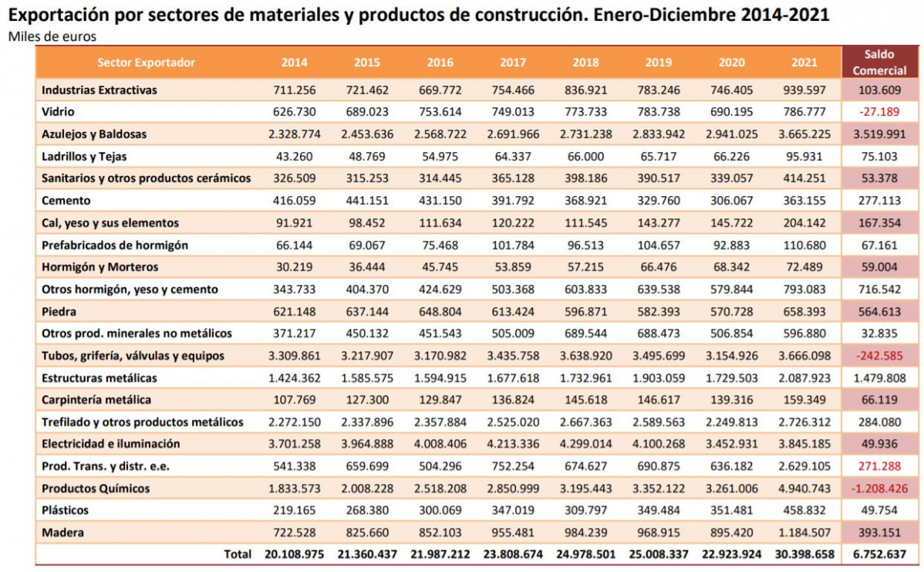Image resolution: width=924 pixels, height=572 pixels.
Task: Select the 'Miles de euros' subtitle
Action: 52,36
